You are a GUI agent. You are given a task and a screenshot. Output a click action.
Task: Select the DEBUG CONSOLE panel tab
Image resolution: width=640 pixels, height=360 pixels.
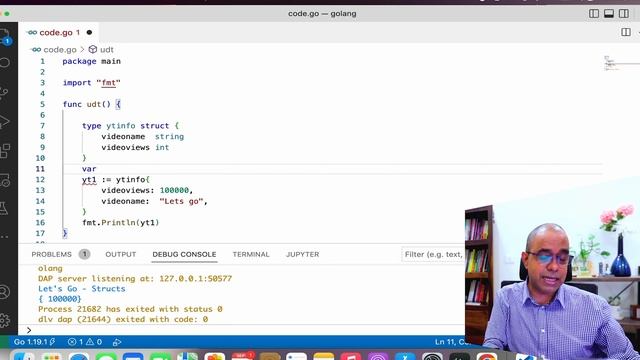click(x=184, y=254)
